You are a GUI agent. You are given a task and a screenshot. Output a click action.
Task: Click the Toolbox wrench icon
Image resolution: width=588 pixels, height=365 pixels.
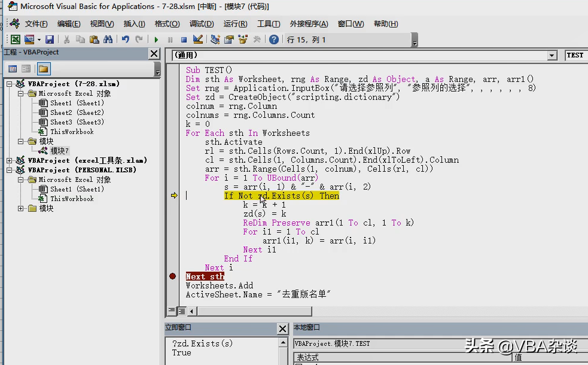[257, 39]
